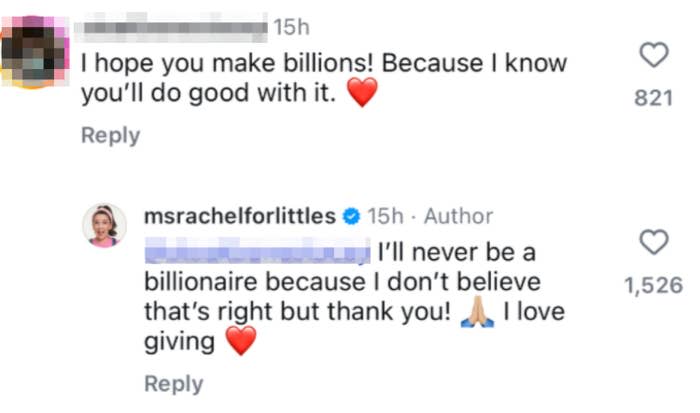Click the red heart emoji after "giving"
The height and width of the screenshot is (413, 700).
click(241, 343)
